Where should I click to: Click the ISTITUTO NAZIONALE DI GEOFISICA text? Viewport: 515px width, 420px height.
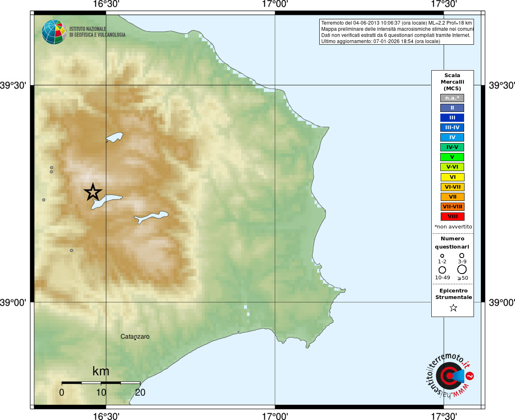point(97,32)
